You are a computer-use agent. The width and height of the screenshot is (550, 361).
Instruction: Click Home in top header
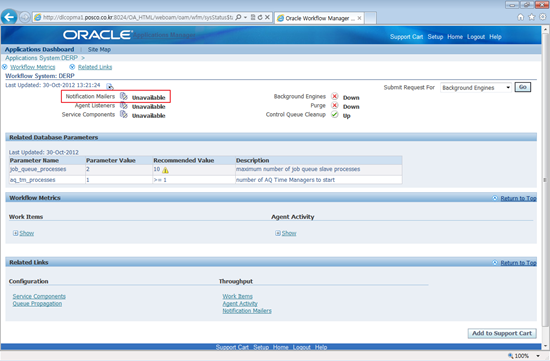(455, 37)
